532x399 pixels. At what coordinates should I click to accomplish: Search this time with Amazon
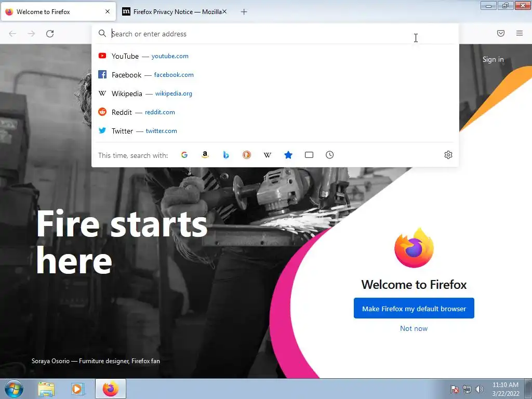[205, 155]
